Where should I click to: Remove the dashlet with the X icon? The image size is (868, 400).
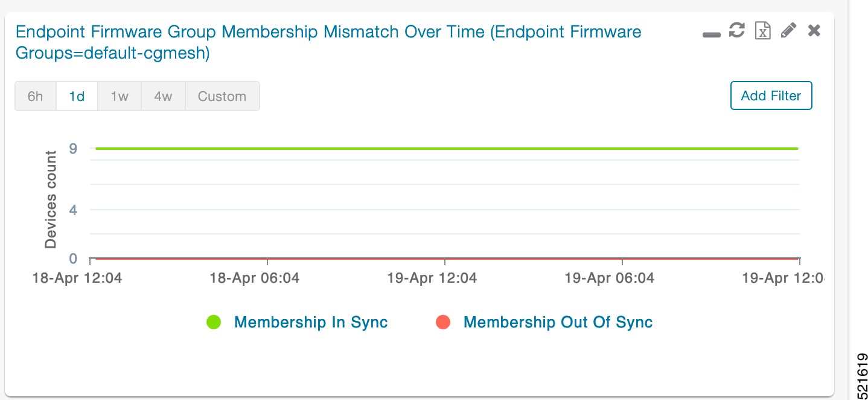[x=814, y=30]
